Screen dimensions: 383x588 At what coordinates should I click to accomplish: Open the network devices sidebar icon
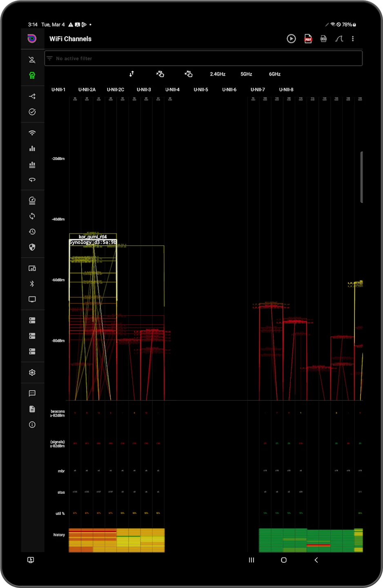pyautogui.click(x=32, y=268)
